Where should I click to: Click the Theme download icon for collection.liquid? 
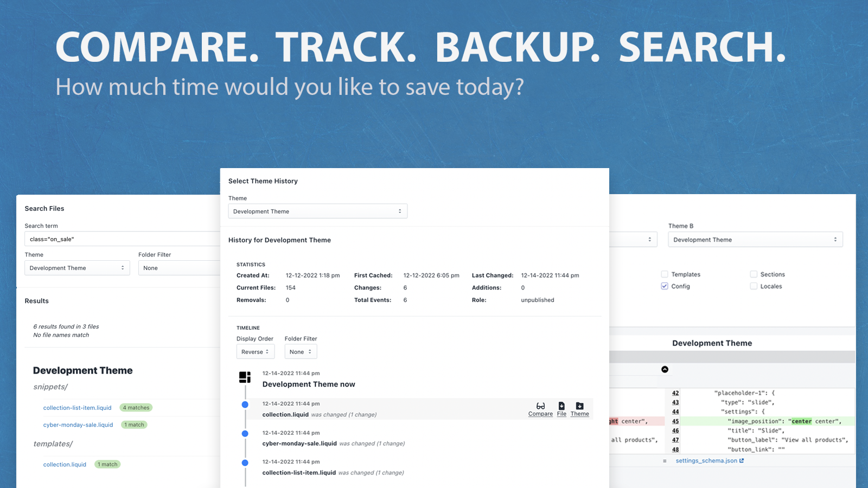580,406
